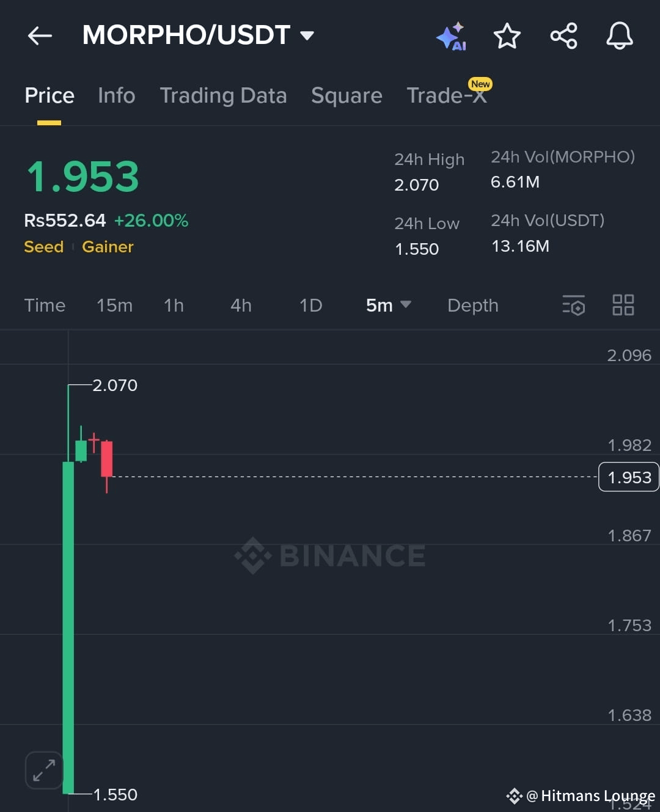Open the Trading Data tab
660x812 pixels.
tap(223, 95)
